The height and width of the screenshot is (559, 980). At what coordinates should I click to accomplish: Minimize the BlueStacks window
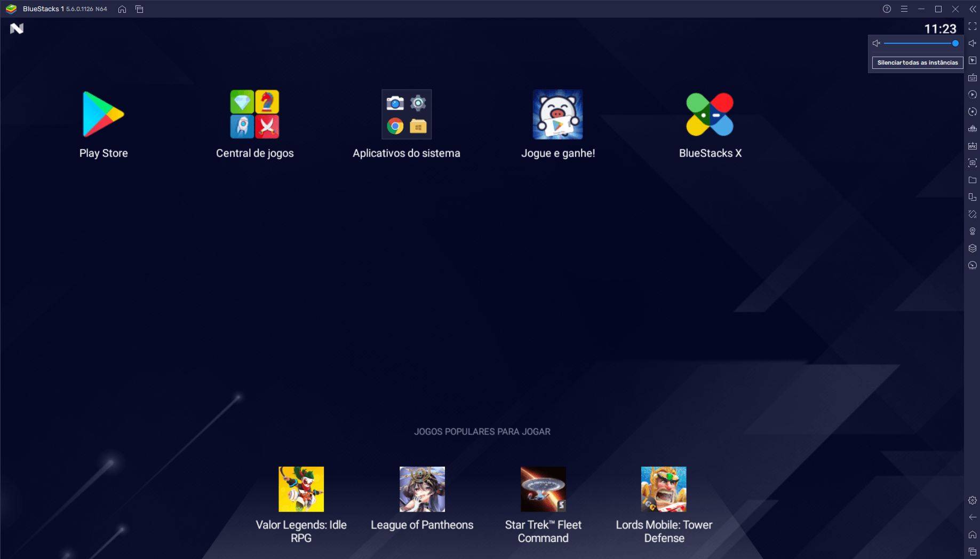click(x=921, y=9)
